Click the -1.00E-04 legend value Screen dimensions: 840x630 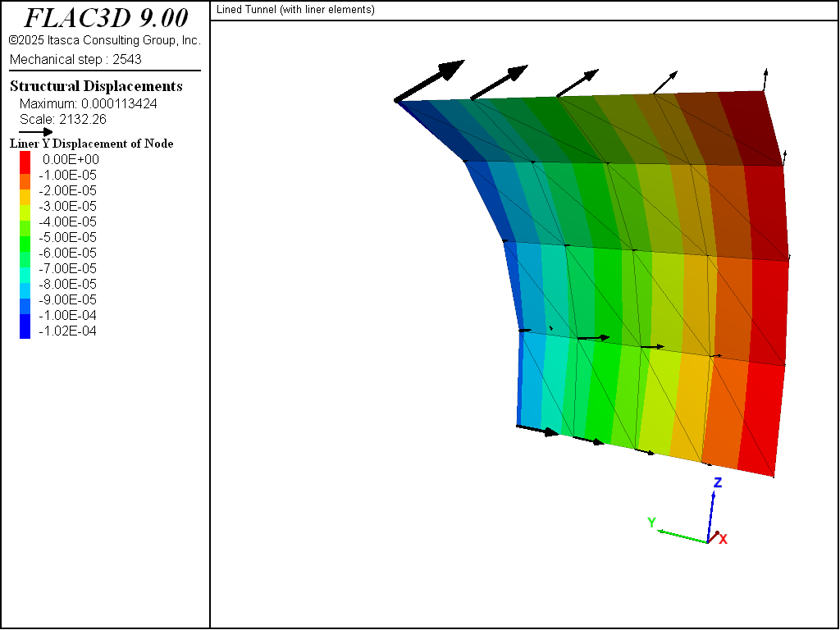click(68, 315)
